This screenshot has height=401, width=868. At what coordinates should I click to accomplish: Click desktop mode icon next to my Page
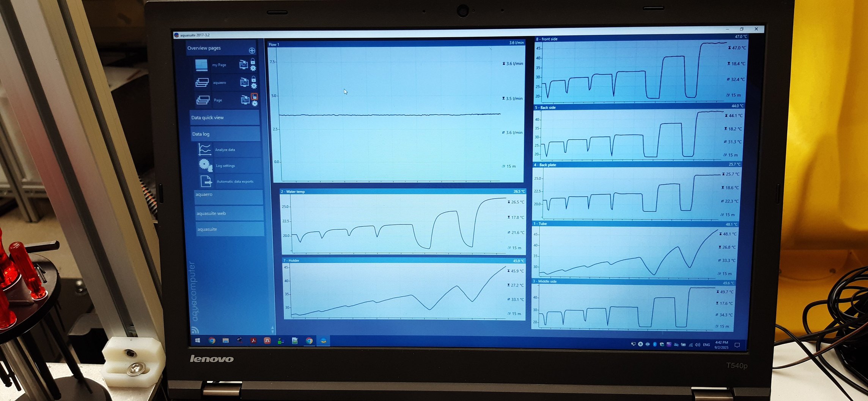point(244,65)
